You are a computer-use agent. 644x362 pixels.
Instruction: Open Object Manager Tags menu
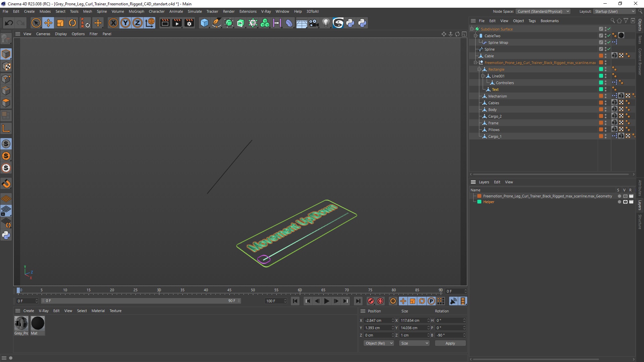click(532, 21)
